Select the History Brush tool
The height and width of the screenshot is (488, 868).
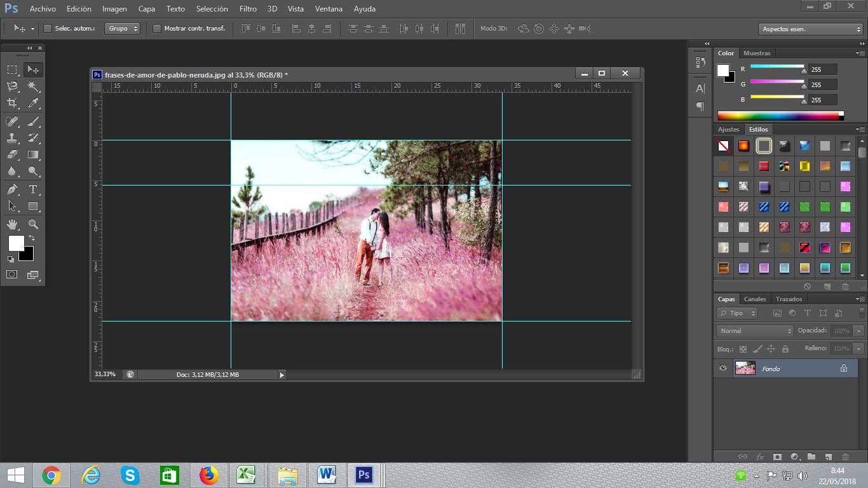[33, 137]
